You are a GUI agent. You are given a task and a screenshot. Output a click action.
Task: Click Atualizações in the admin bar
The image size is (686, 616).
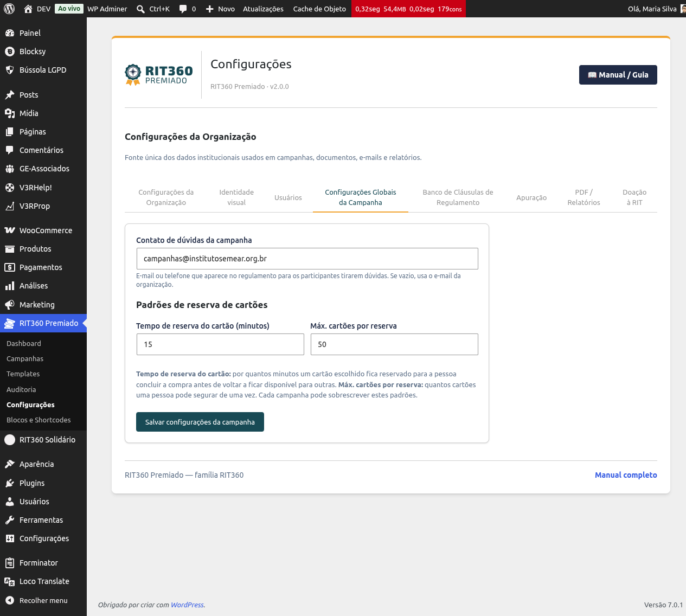pos(263,9)
